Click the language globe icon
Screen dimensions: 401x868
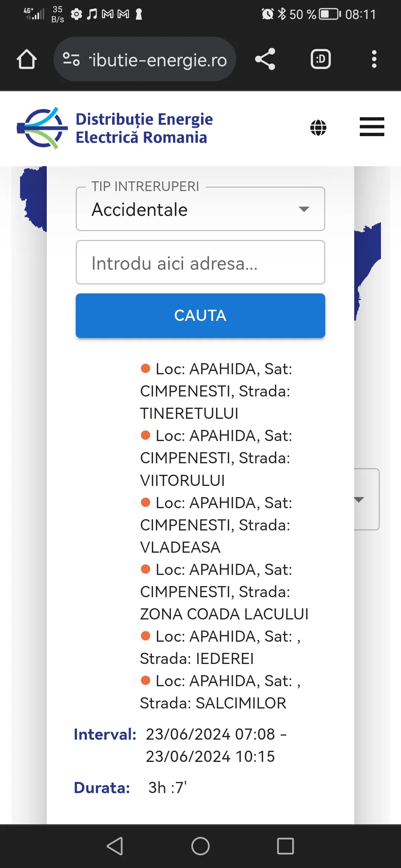[318, 128]
